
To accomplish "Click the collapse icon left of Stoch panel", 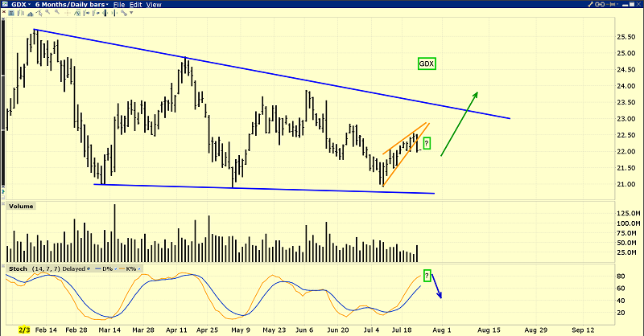I will [3, 266].
